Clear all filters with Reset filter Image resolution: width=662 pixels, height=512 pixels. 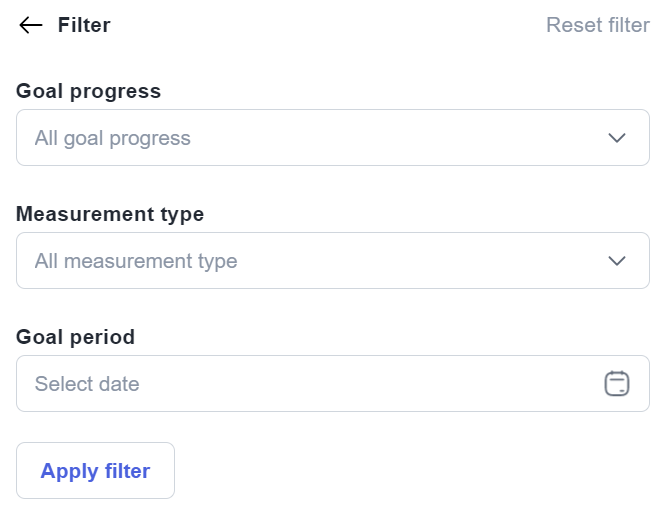coord(597,25)
